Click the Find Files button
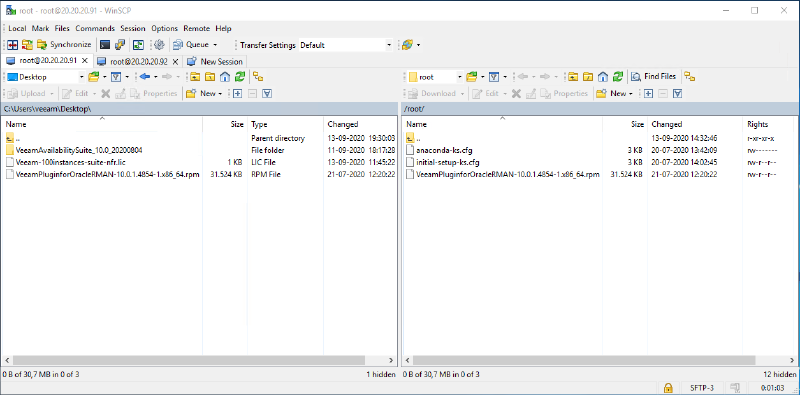The width and height of the screenshot is (800, 395). (654, 77)
